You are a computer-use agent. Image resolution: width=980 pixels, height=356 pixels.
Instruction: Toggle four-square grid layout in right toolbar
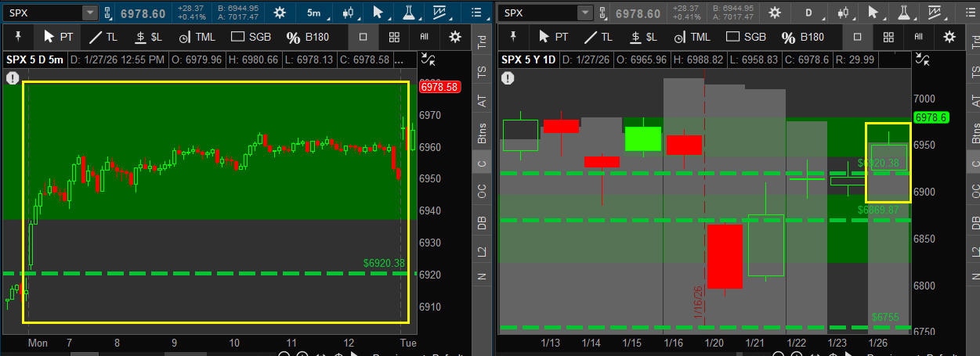[888, 37]
